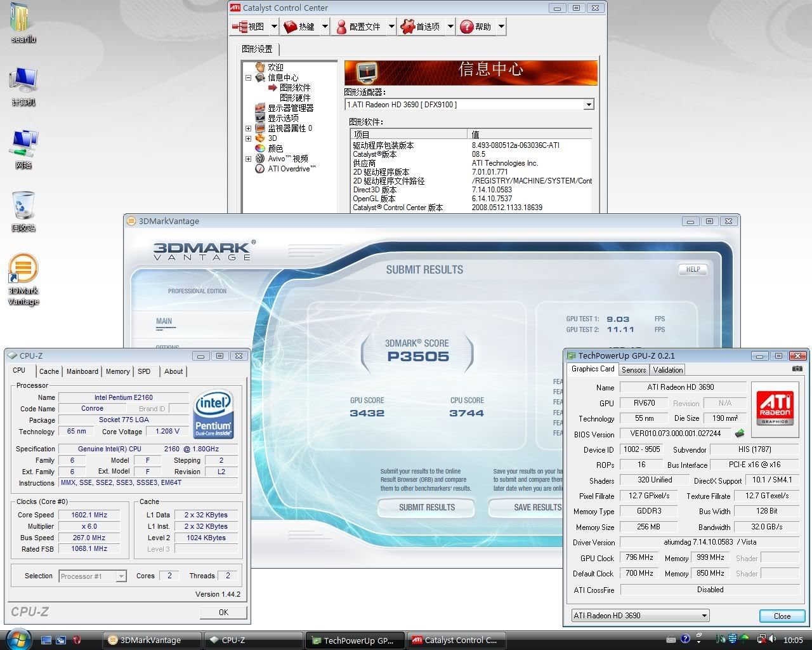The height and width of the screenshot is (650, 812).
Task: Select 图形硬件 in the Catalyst tree
Action: [295, 98]
